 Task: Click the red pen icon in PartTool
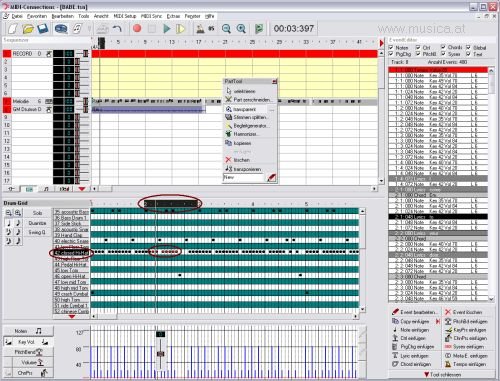[271, 178]
